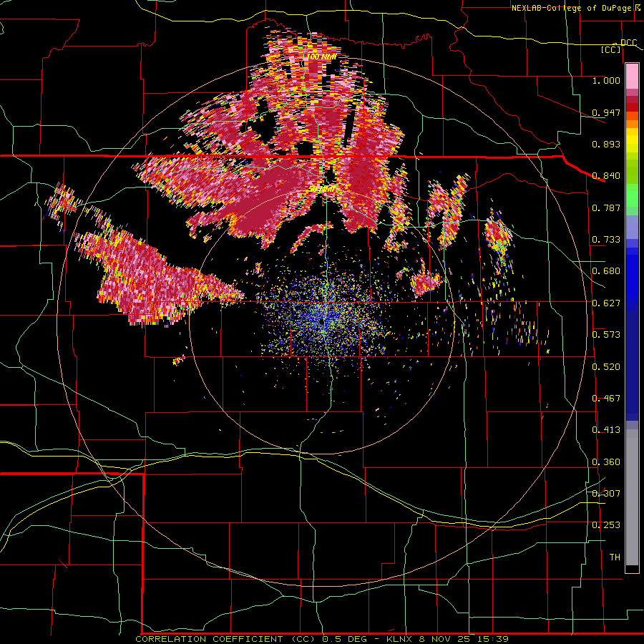The image size is (644, 644).
Task: Select the 1.000 legend value
Action: point(606,80)
